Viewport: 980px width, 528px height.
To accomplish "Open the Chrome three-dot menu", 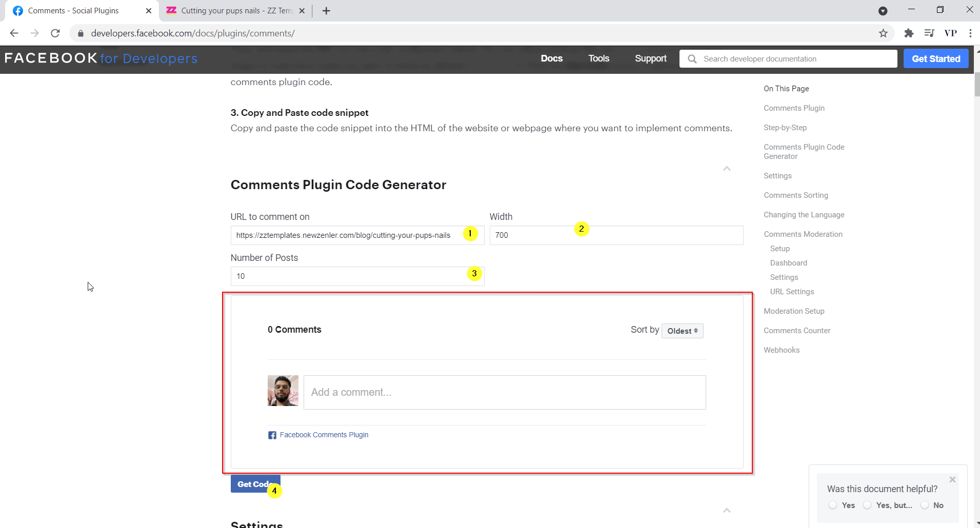I will tap(970, 33).
